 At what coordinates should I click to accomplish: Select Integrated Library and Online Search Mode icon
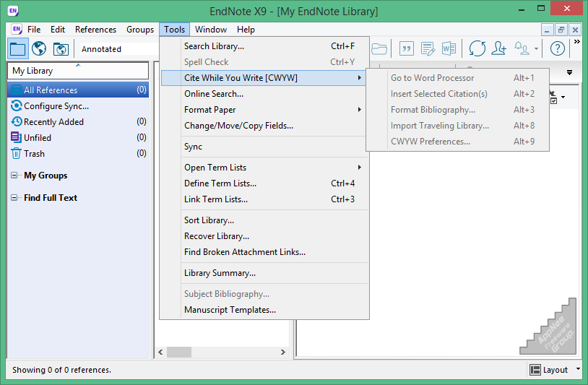61,48
